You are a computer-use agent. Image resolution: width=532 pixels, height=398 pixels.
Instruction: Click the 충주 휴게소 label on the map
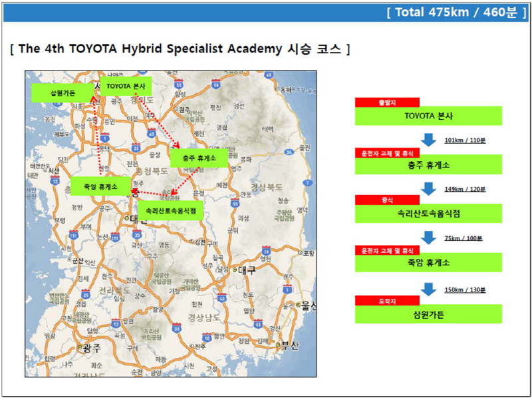199,158
